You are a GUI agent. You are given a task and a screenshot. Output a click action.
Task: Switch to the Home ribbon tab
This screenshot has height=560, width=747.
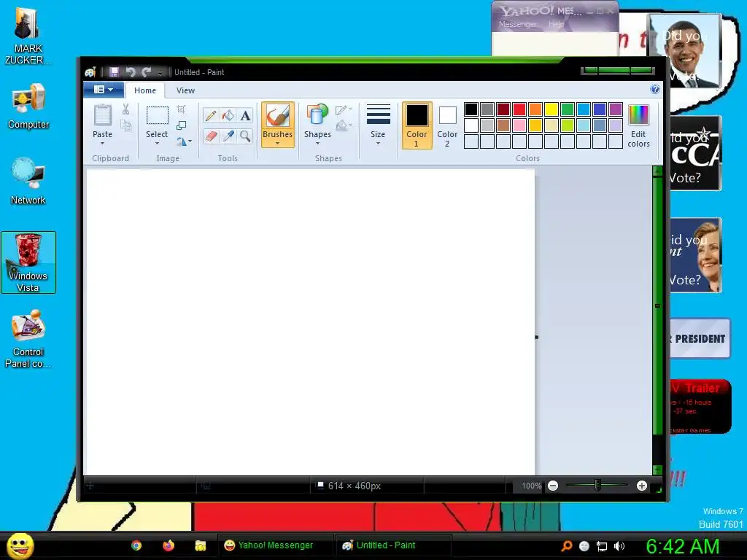[x=145, y=90]
